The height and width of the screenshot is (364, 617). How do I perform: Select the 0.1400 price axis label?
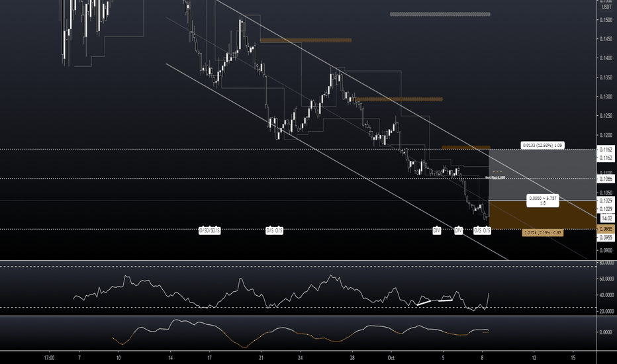click(606, 58)
